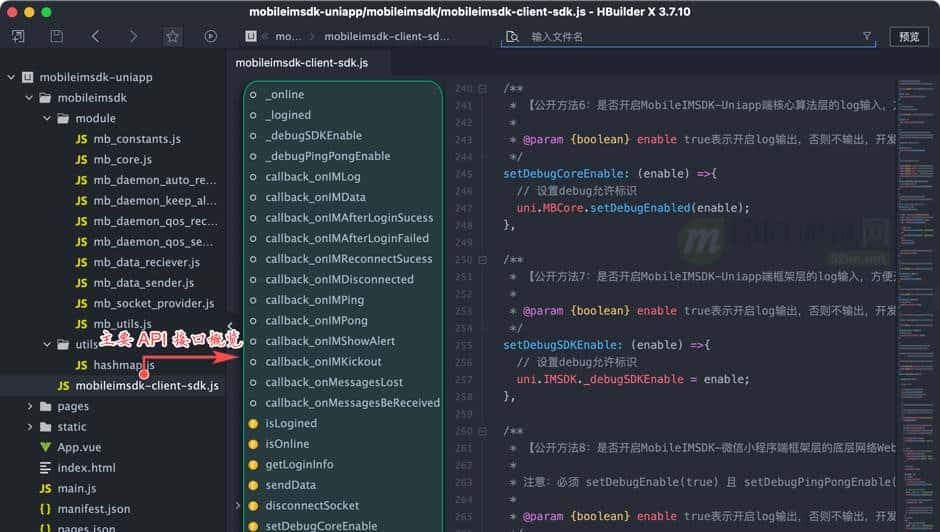Jump to _online in outline

[x=285, y=94]
